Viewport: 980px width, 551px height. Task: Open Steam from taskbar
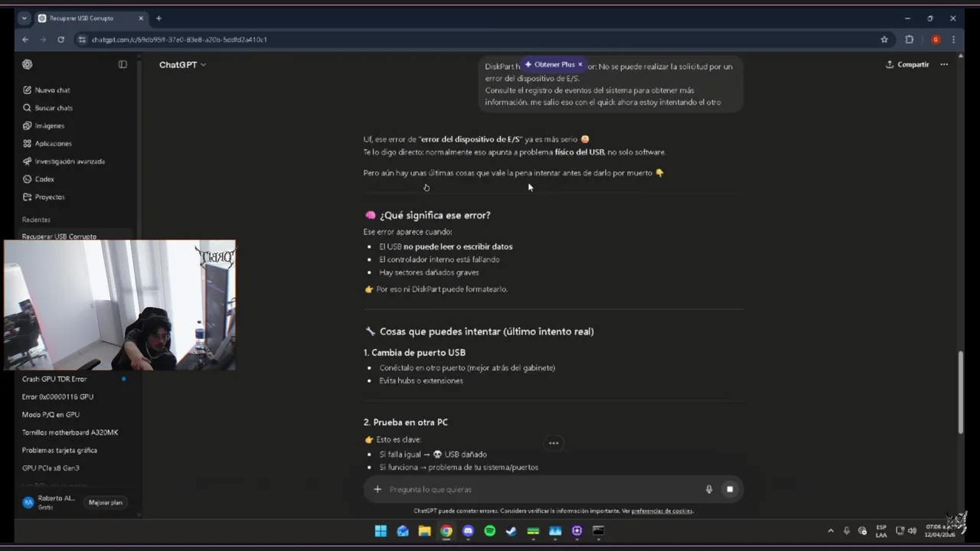[511, 531]
